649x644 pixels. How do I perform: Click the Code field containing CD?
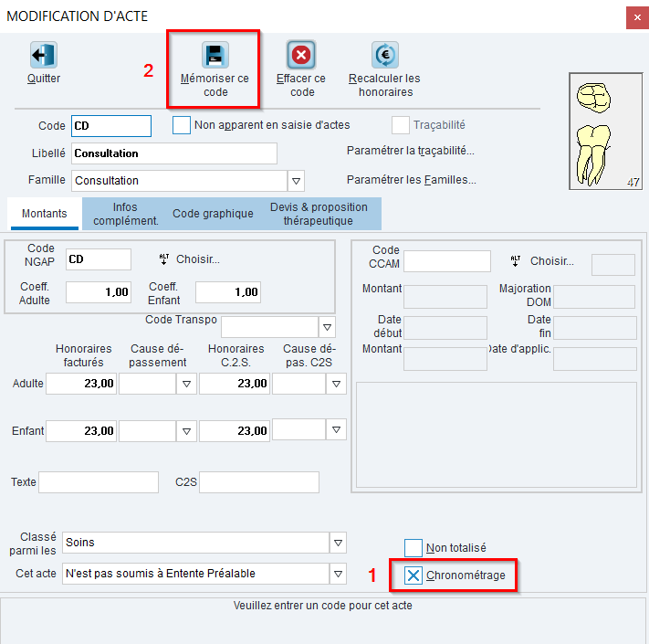(x=111, y=126)
